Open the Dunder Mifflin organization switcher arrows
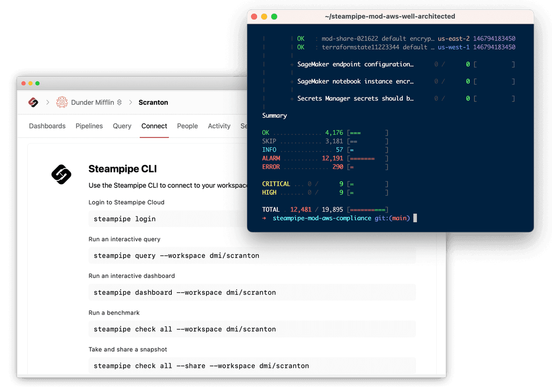The image size is (552, 392). coord(119,102)
